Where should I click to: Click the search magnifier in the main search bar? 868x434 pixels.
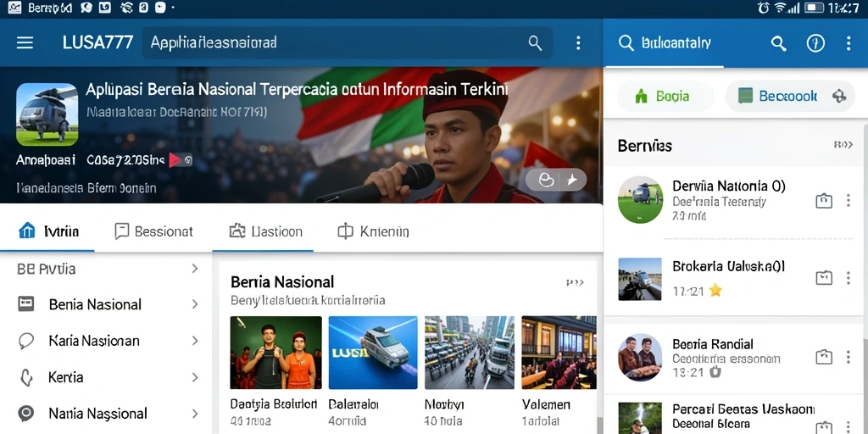pos(535,42)
